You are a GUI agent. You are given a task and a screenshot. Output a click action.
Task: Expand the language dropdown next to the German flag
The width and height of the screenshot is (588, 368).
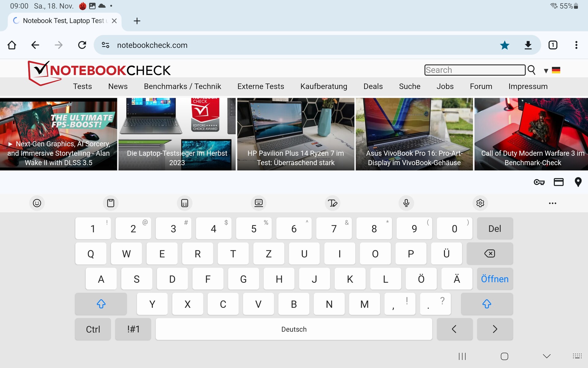click(x=546, y=71)
